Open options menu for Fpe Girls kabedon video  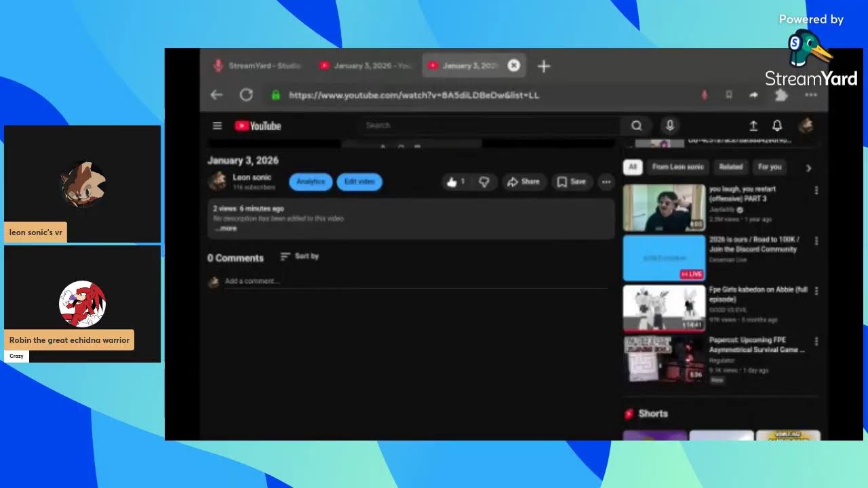click(816, 291)
